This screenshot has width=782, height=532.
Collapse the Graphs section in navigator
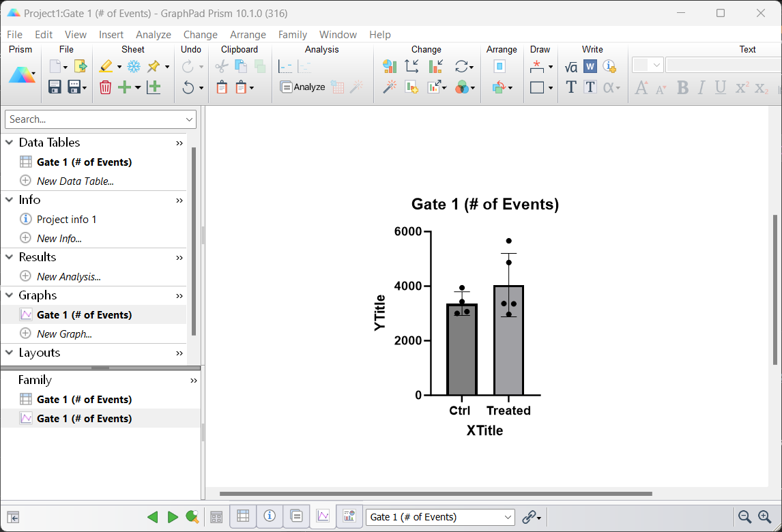click(10, 295)
